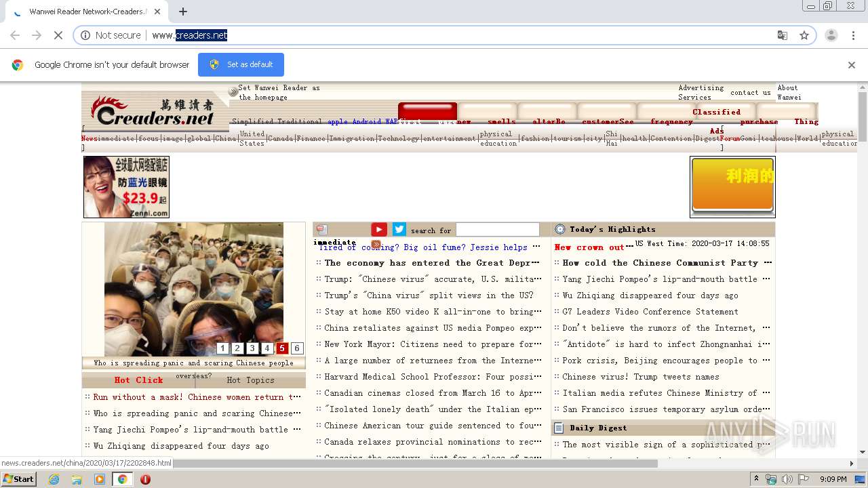Screen dimensions: 868x488
Task: Click the newspaper icon above the immediate column
Action: (x=321, y=230)
